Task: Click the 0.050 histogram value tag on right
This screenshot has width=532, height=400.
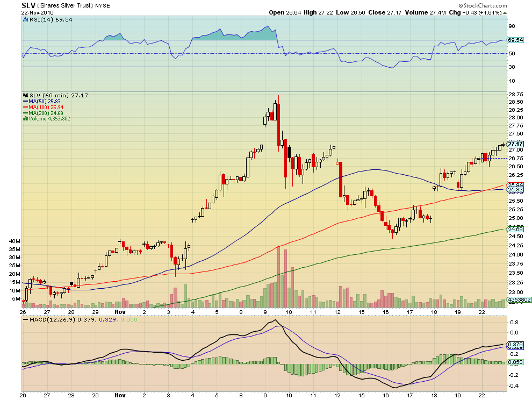Action: tap(515, 362)
